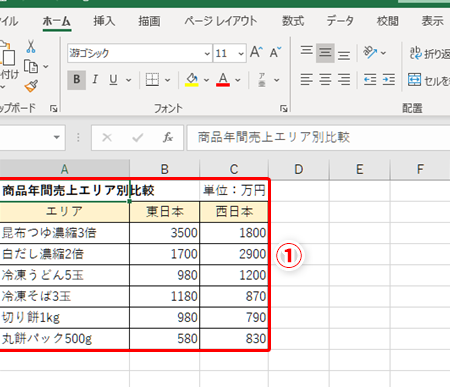The height and width of the screenshot is (387, 450).
Task: Select the Format Painter brush
Action: coord(31,86)
